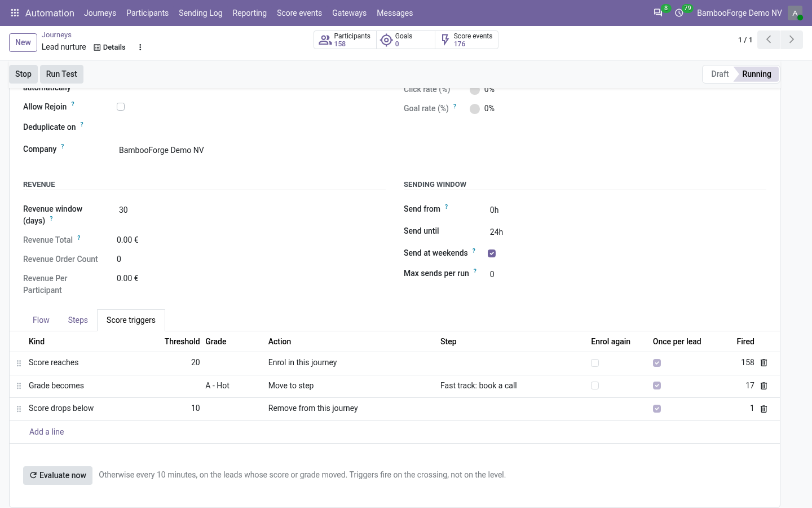Edit the Revenue window days value 30
Image resolution: width=812 pixels, height=508 pixels.
click(251, 210)
